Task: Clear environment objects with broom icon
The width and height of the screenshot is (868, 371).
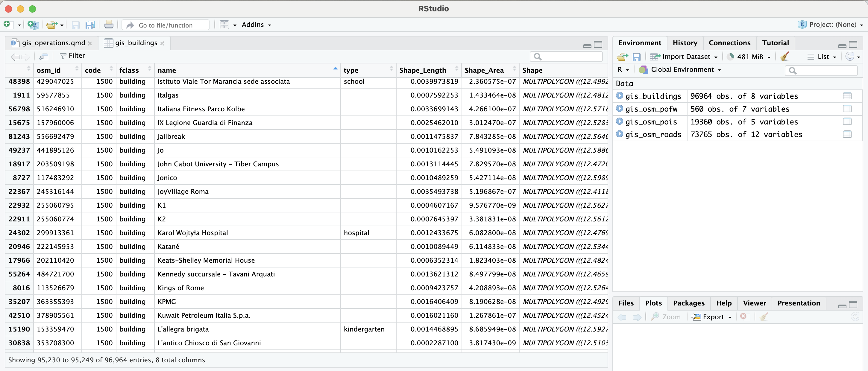Action: coord(784,56)
